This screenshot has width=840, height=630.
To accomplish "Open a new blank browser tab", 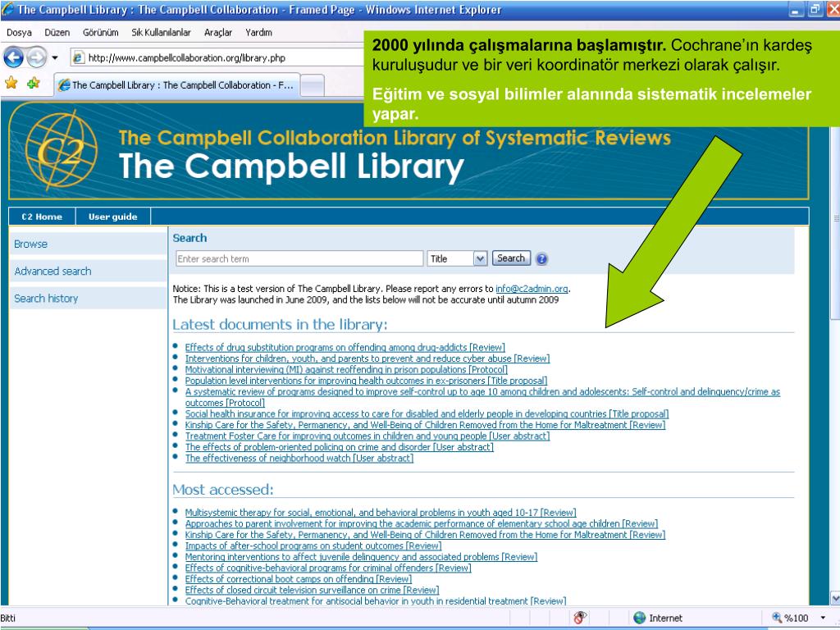I will [x=313, y=85].
